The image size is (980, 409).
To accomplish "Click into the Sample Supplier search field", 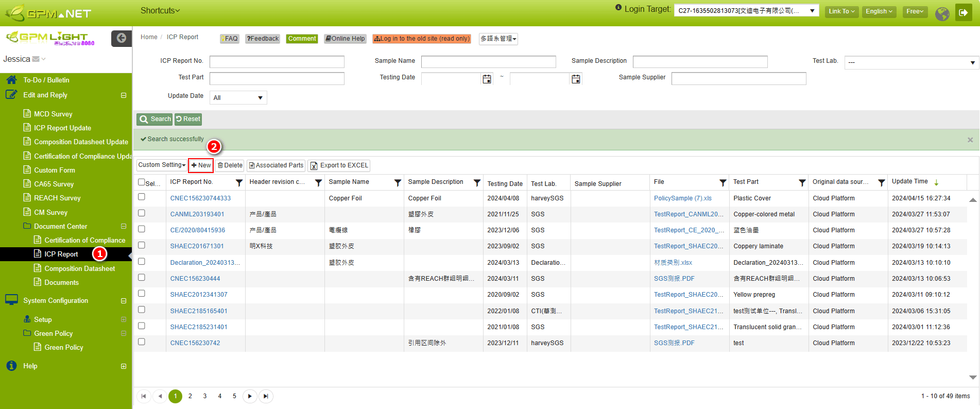I will tap(739, 78).
